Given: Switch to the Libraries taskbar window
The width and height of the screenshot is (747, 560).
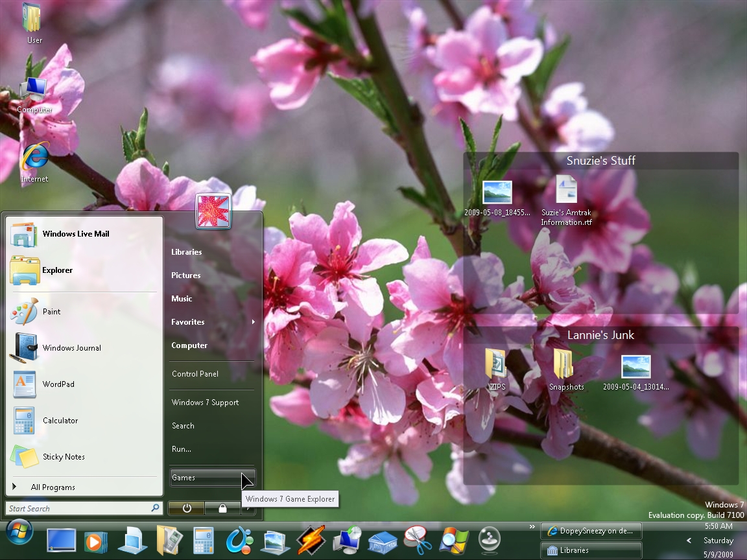Looking at the screenshot, I should pyautogui.click(x=591, y=550).
